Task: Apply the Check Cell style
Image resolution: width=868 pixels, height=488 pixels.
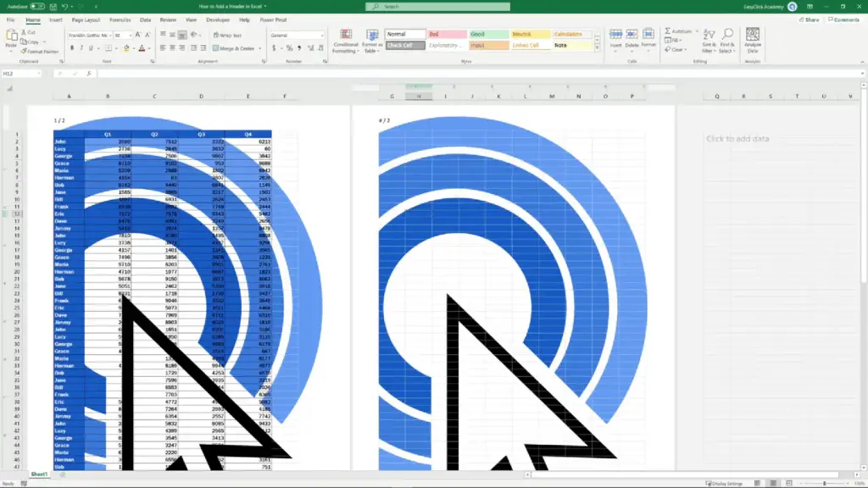Action: [x=405, y=46]
